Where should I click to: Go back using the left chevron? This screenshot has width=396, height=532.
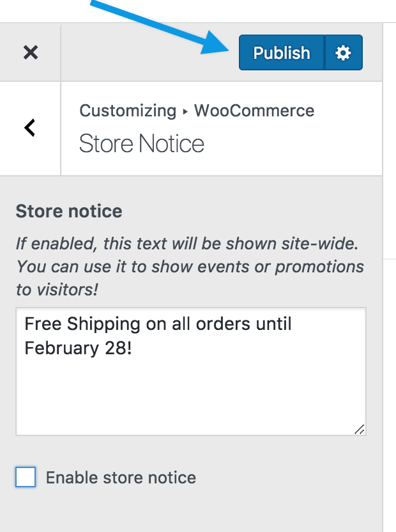point(29,128)
